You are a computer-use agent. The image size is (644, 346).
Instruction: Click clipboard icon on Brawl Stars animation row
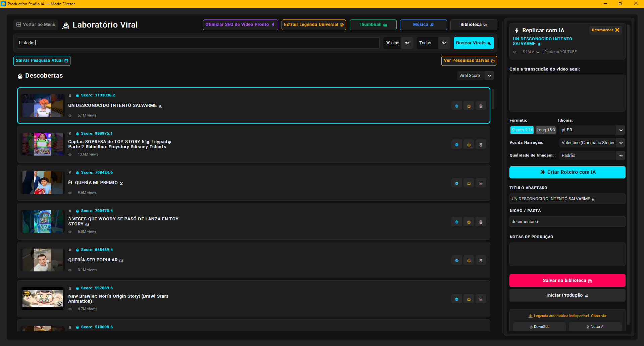click(x=481, y=299)
